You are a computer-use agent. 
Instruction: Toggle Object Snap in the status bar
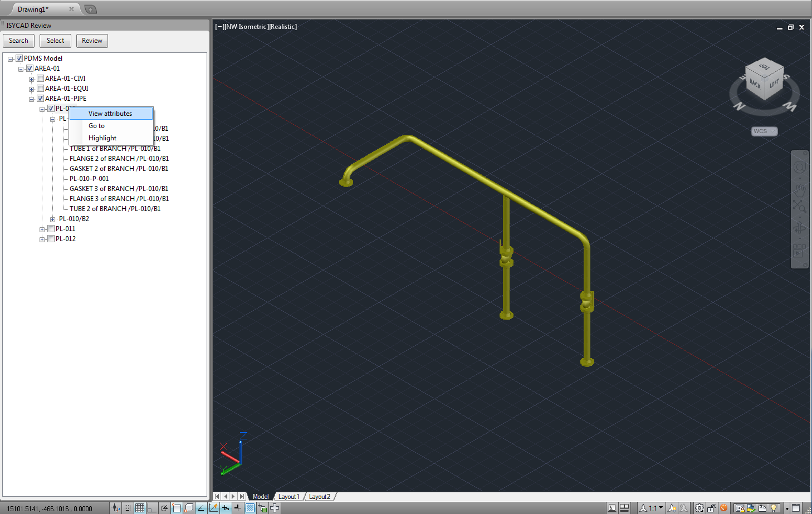pyautogui.click(x=177, y=508)
